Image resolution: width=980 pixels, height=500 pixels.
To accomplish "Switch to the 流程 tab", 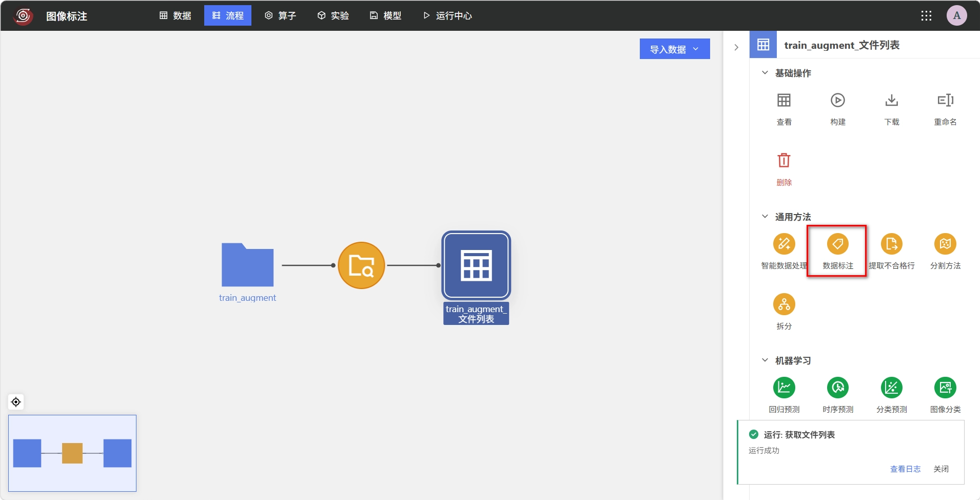I will pos(228,16).
